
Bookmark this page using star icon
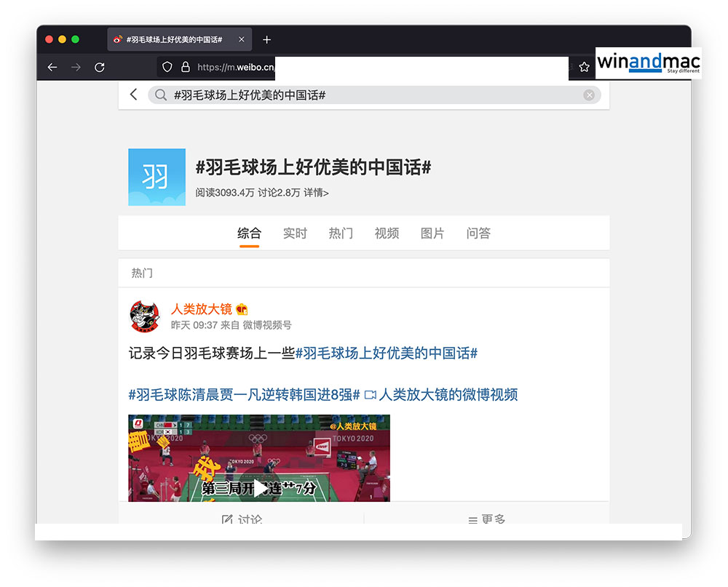tap(584, 67)
